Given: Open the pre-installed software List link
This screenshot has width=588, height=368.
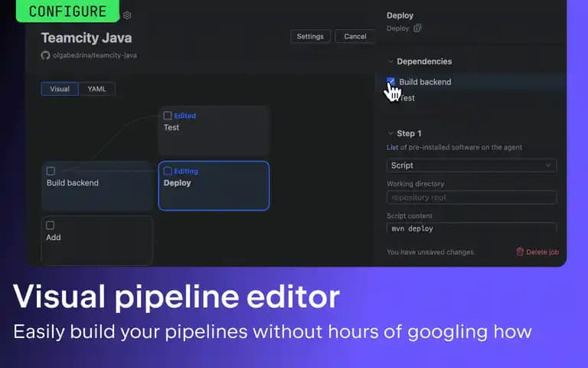Looking at the screenshot, I should pyautogui.click(x=392, y=147).
